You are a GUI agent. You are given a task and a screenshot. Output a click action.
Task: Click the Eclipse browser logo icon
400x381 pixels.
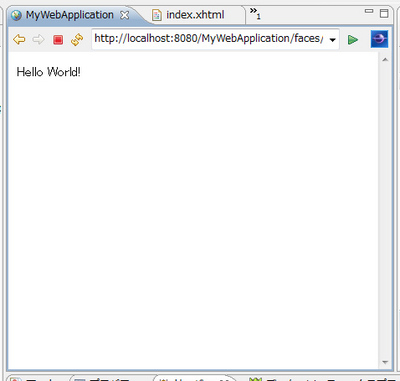coord(379,39)
